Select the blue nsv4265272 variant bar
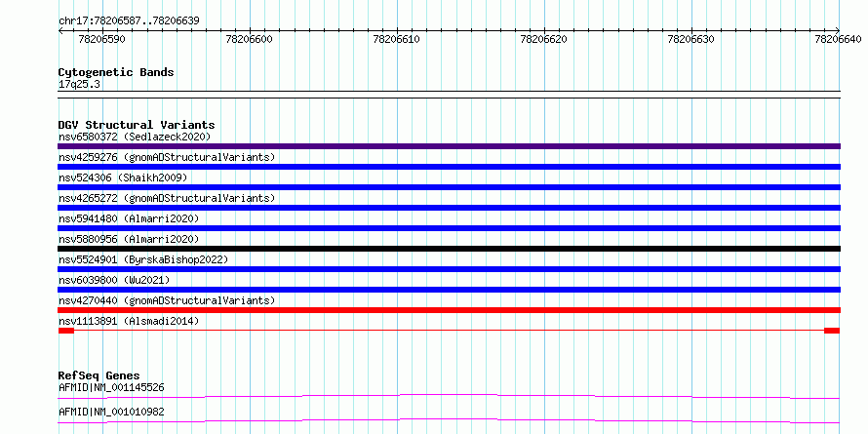 [449, 208]
